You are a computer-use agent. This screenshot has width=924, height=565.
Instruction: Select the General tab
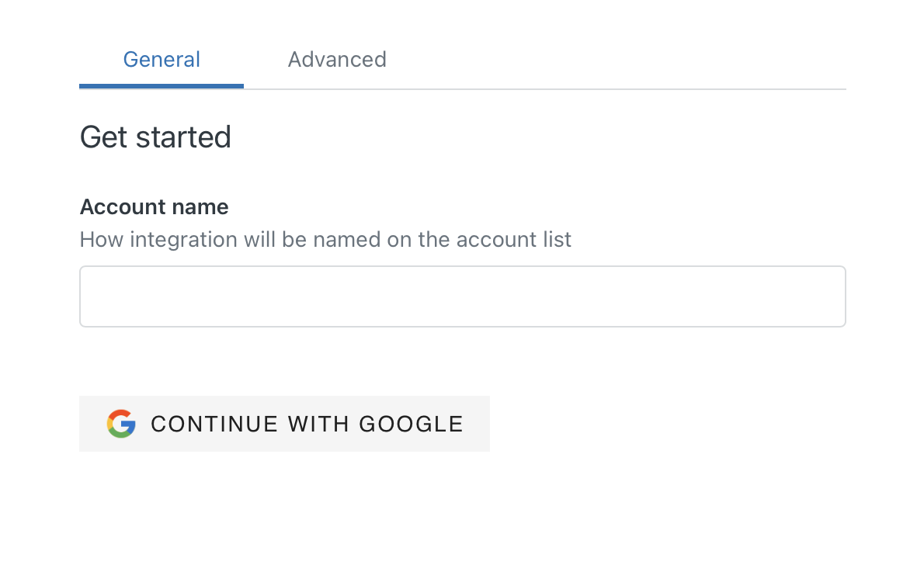pyautogui.click(x=162, y=60)
